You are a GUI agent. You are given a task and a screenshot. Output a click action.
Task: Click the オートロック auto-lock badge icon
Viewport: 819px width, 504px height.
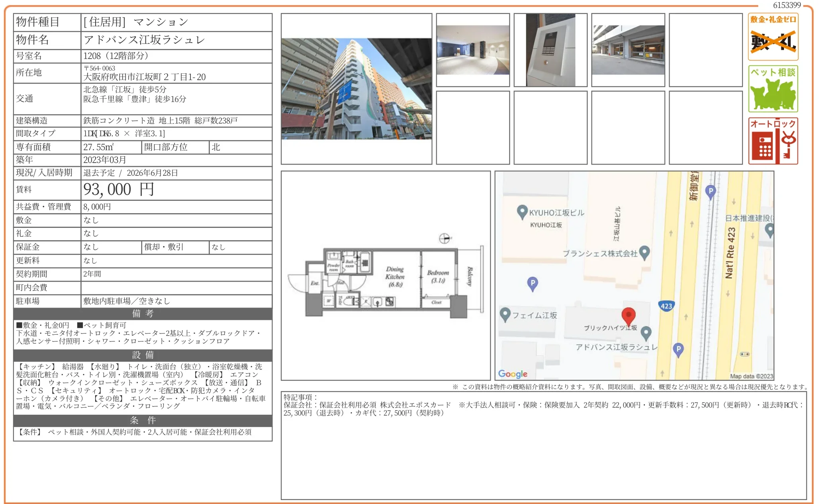773,141
